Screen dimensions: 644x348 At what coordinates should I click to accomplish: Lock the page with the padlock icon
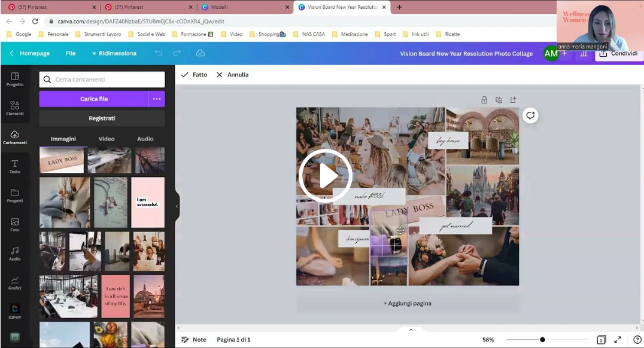pyautogui.click(x=484, y=100)
